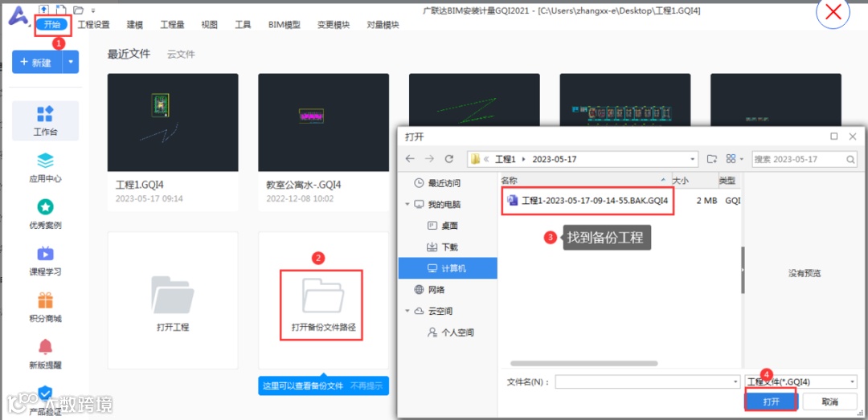Open the 工程设置 ribbon tab
This screenshot has height=420, width=868.
pyautogui.click(x=93, y=24)
